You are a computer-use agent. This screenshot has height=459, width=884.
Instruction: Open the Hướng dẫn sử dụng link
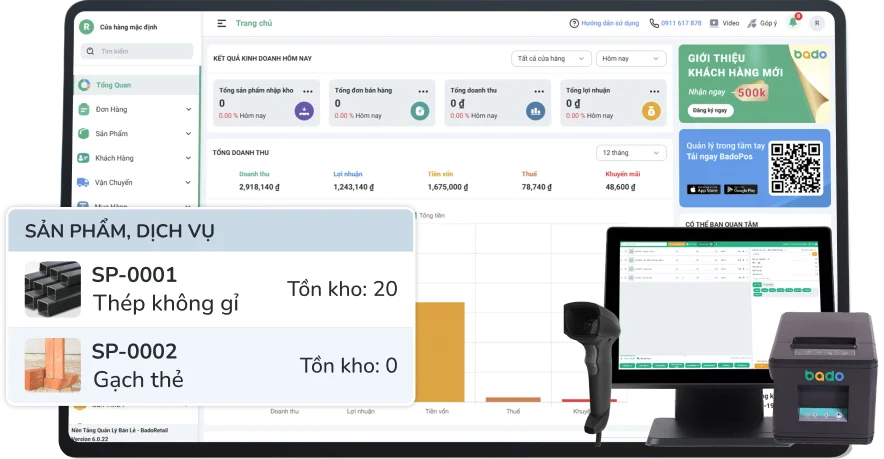tap(610, 23)
